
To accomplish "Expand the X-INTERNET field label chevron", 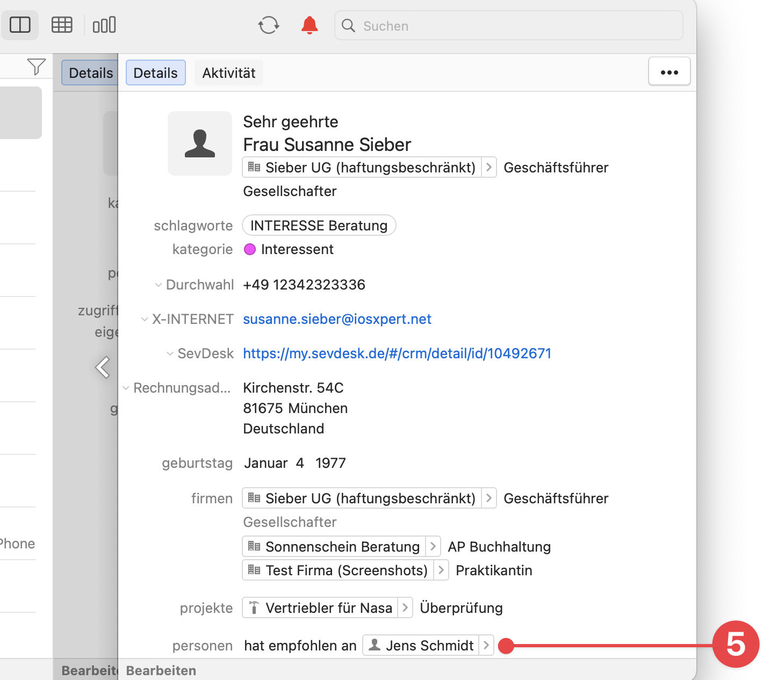I will click(145, 320).
